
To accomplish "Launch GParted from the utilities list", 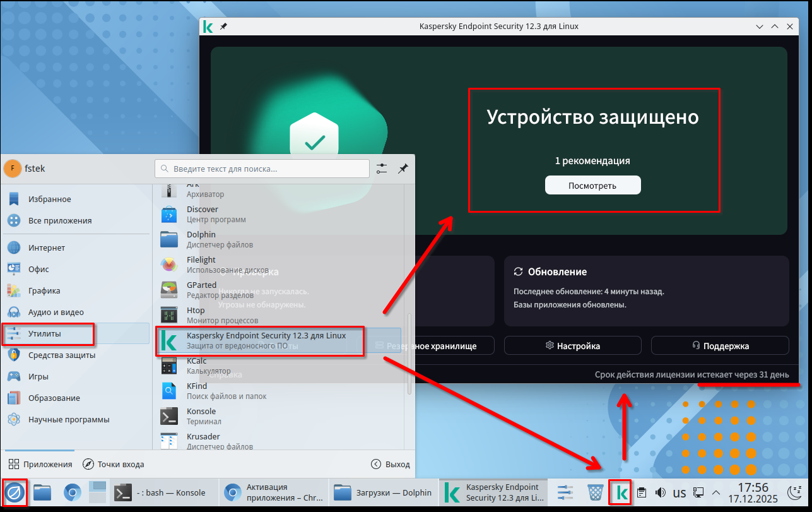I will tap(201, 290).
